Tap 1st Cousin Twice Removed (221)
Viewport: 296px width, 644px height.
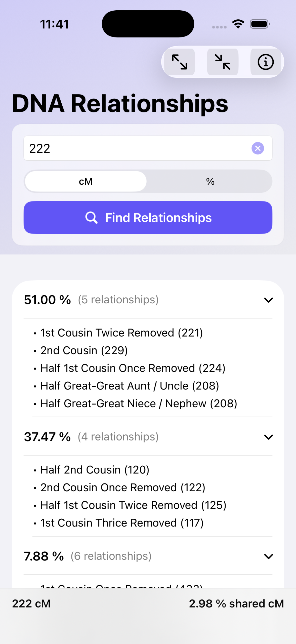pyautogui.click(x=121, y=333)
